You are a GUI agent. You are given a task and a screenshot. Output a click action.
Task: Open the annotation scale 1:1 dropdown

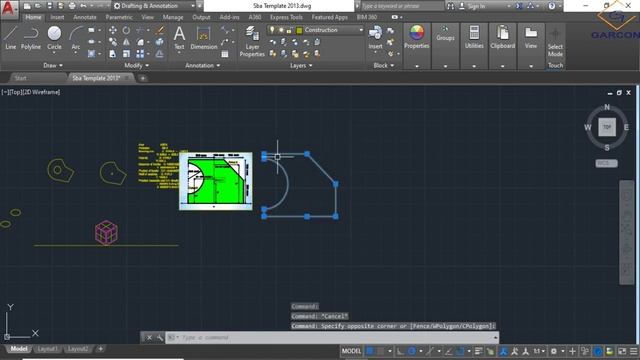click(x=539, y=351)
